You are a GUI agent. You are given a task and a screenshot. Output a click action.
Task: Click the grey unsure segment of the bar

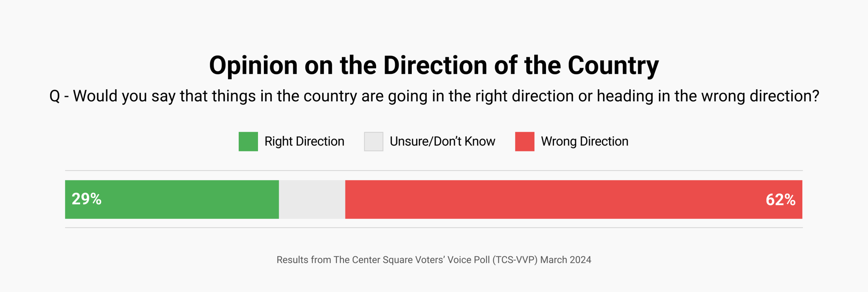(x=312, y=200)
